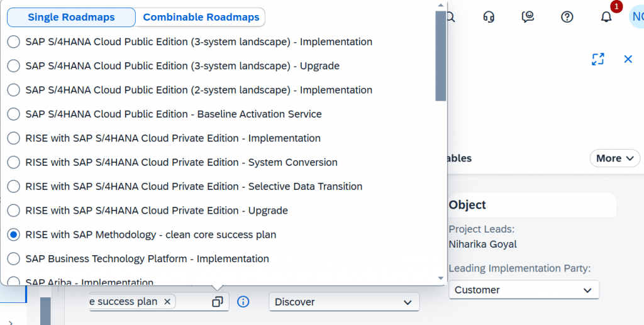Open the value help icon in the roadmap field
This screenshot has width=644, height=325.
pos(217,302)
